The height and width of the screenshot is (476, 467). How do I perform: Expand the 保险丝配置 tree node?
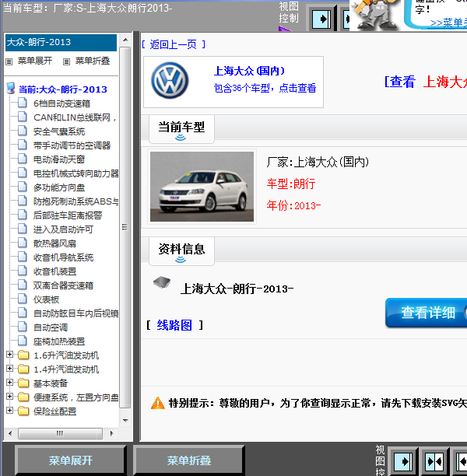coord(9,410)
